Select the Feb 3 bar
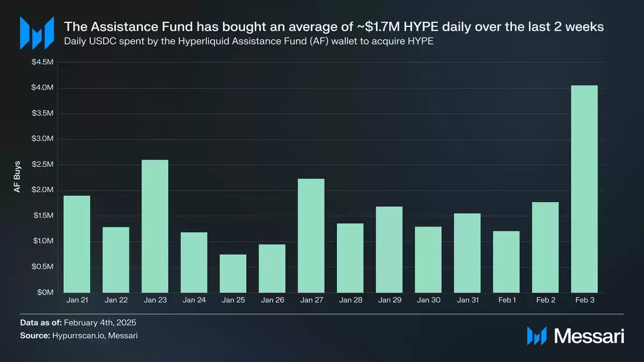Screen dimensions: 644x362 [584, 189]
